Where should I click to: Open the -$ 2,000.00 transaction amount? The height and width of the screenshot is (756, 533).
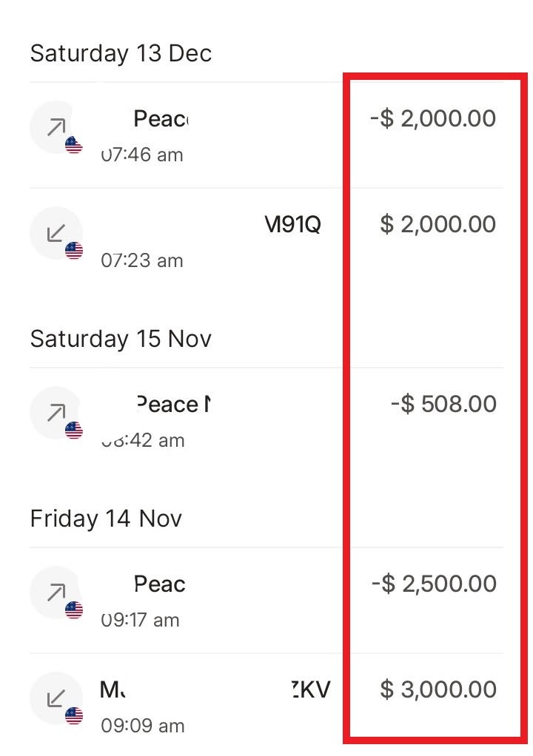pyautogui.click(x=433, y=118)
